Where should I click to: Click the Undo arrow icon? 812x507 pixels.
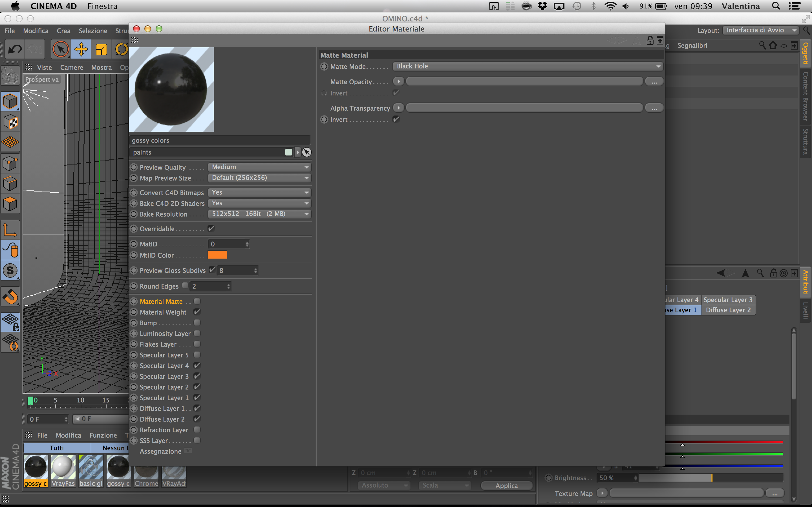(x=14, y=49)
